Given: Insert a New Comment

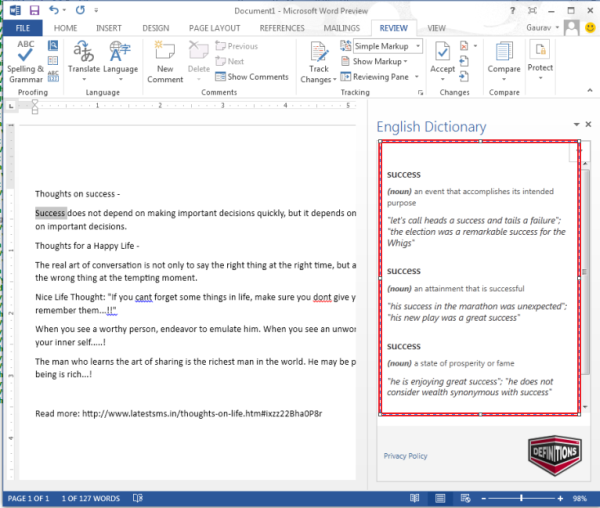Looking at the screenshot, I should point(165,62).
